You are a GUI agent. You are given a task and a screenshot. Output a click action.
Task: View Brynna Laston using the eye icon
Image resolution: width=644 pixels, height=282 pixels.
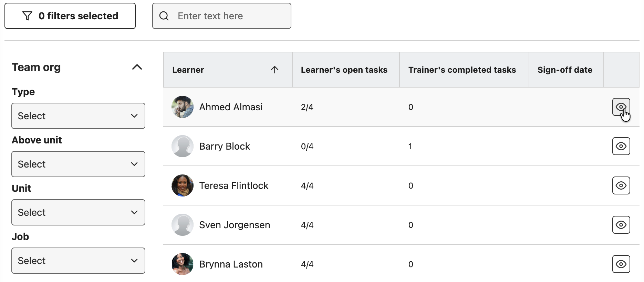621,264
